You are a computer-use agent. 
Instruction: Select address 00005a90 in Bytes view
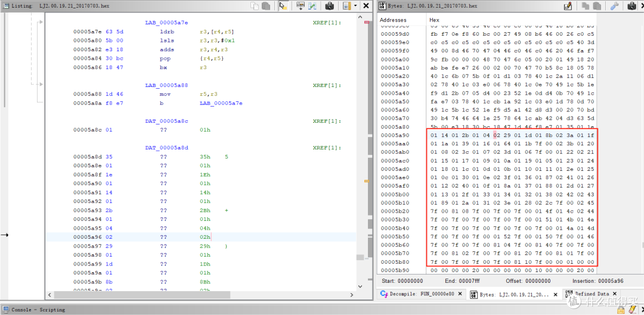coord(394,135)
